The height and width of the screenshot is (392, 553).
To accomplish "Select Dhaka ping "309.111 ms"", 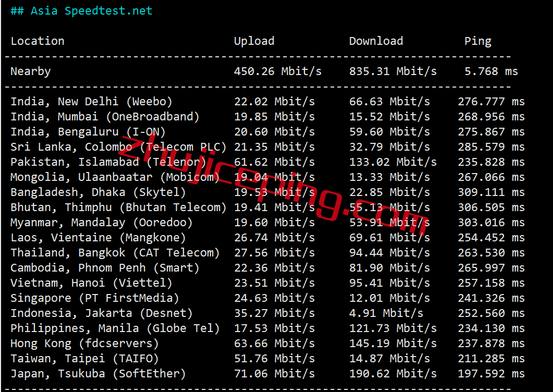I will tap(491, 193).
